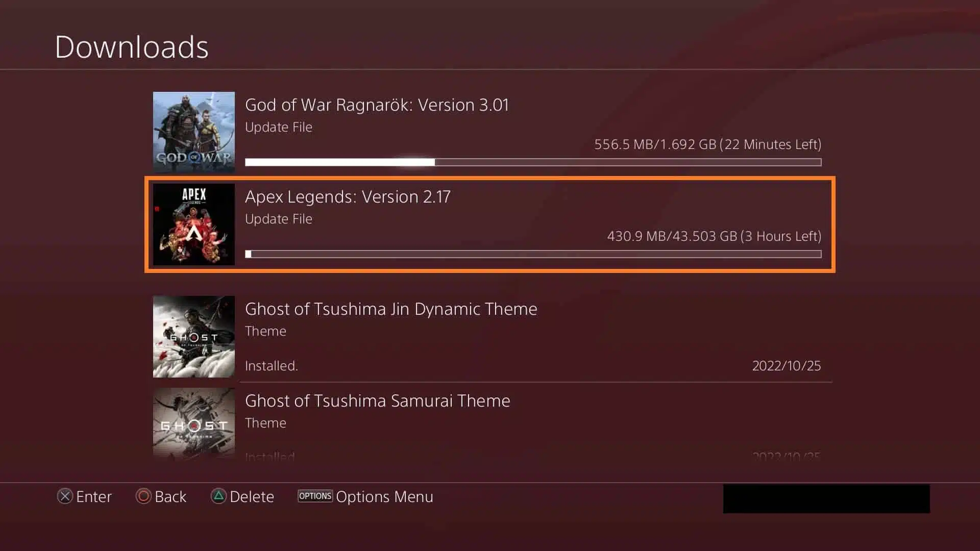Click the Circle button icon for Back
980x551 pixels.
[143, 496]
